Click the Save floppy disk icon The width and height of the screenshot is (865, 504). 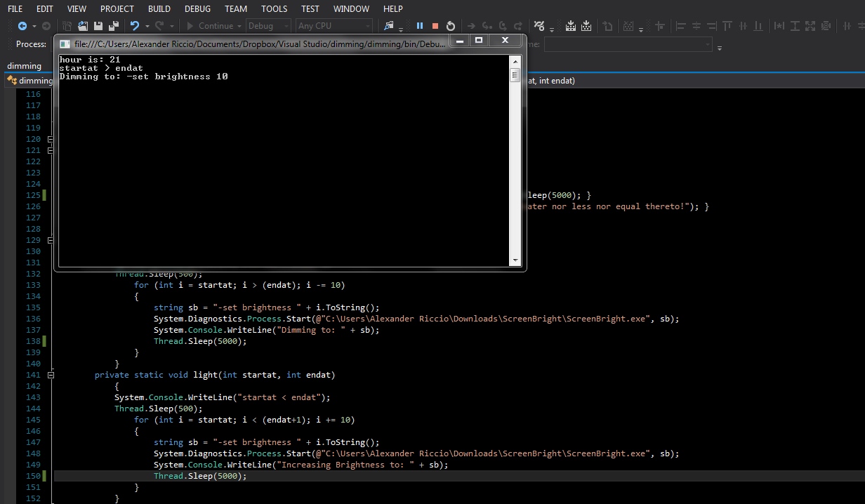click(x=98, y=26)
